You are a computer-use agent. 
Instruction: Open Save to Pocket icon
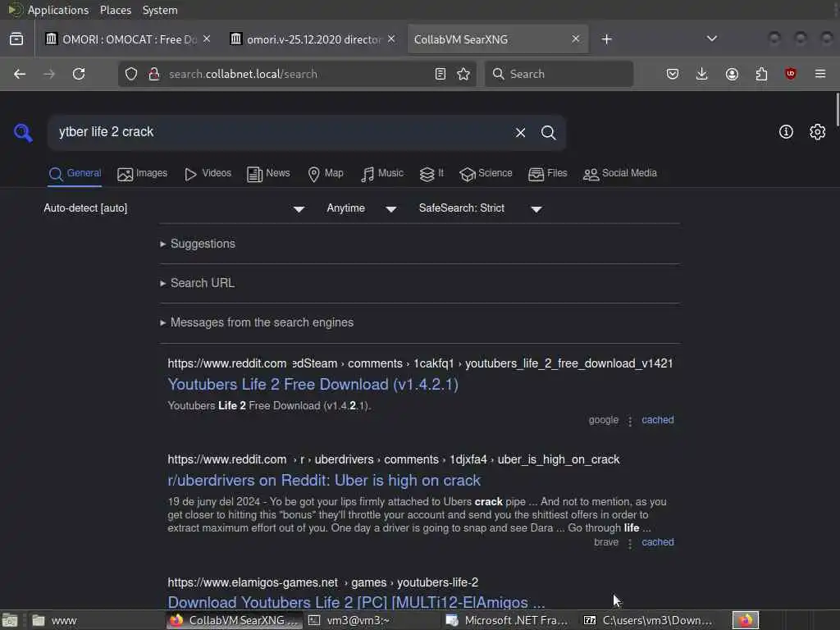[x=673, y=74]
